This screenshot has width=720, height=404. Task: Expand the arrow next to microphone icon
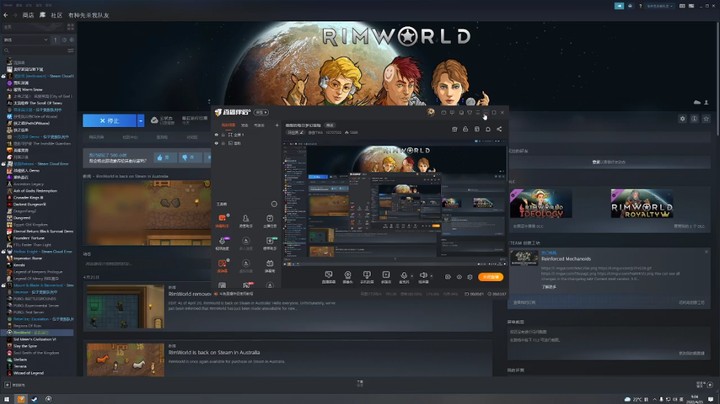(x=411, y=276)
